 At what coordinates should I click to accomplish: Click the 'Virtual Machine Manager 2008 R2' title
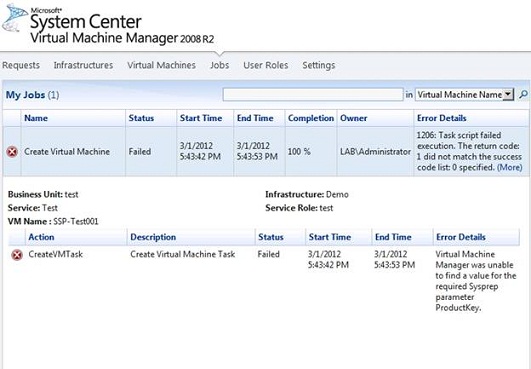(x=122, y=38)
